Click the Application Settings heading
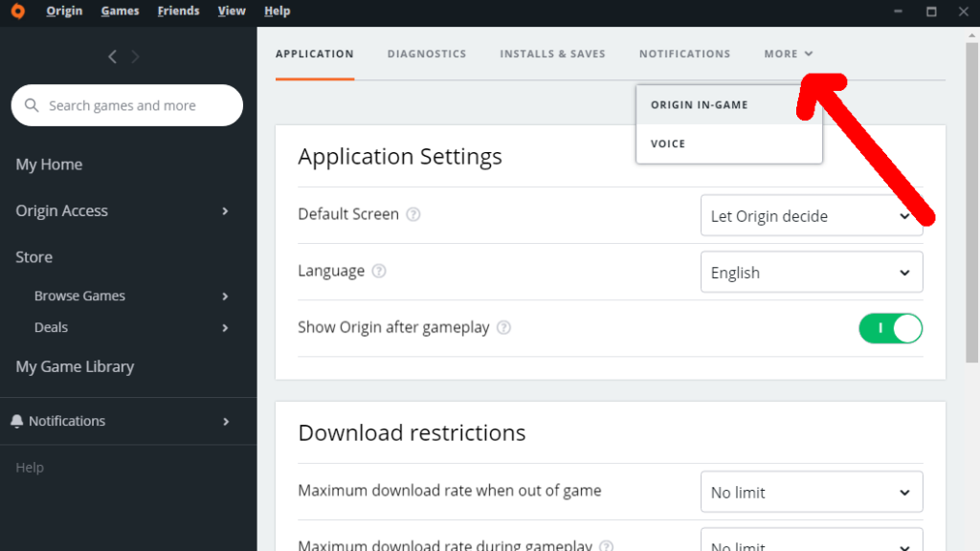Screen dimensions: 980x551 400,156
